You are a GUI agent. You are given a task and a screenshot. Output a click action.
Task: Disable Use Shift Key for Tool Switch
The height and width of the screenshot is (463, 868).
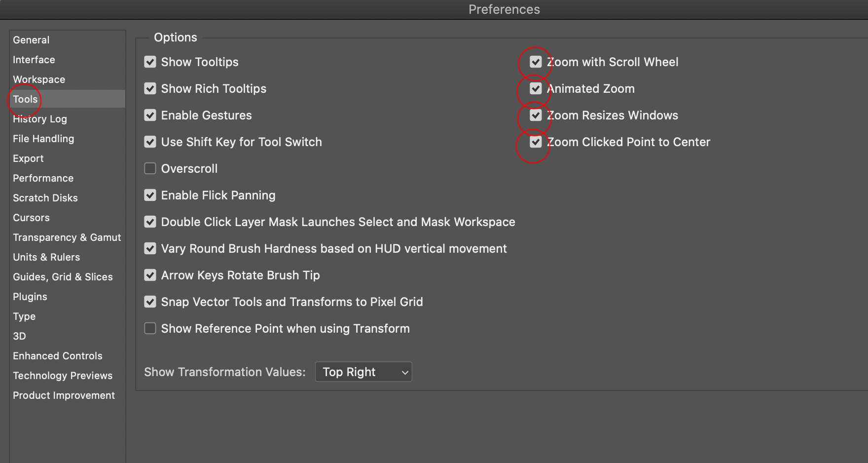(x=150, y=142)
